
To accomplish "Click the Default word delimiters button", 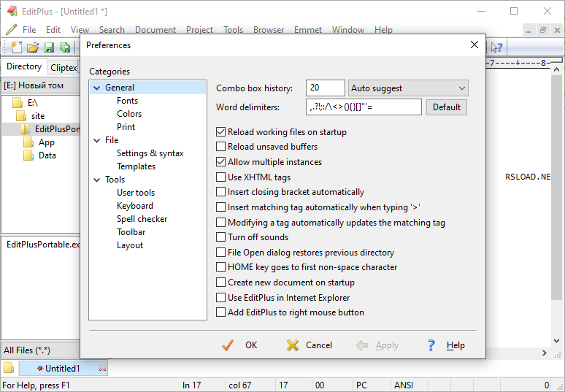I will pyautogui.click(x=447, y=107).
